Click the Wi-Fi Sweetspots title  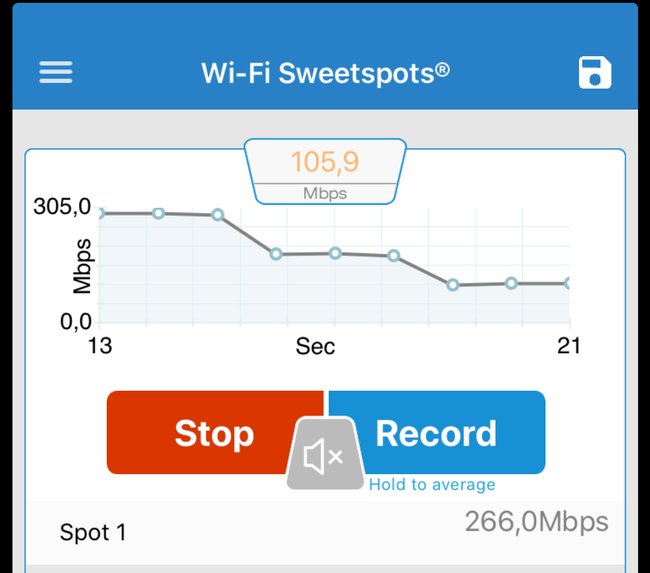tap(325, 73)
